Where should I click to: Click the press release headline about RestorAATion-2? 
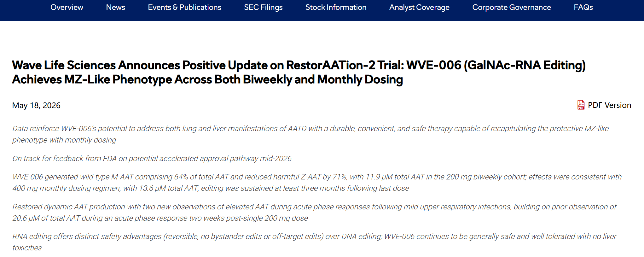tap(299, 72)
